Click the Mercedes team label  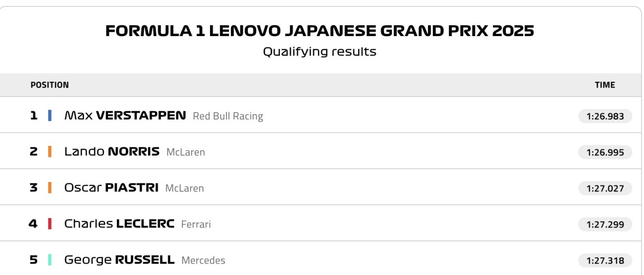pos(204,260)
